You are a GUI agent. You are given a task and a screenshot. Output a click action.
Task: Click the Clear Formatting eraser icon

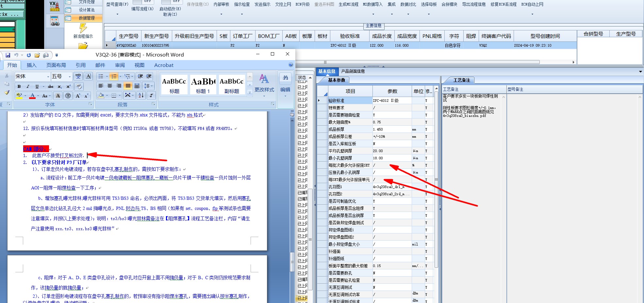pyautogui.click(x=78, y=87)
